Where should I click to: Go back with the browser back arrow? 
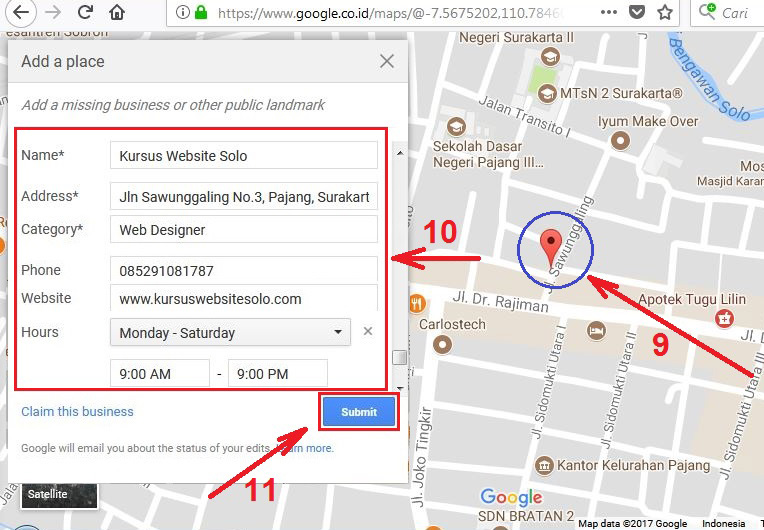click(x=20, y=13)
